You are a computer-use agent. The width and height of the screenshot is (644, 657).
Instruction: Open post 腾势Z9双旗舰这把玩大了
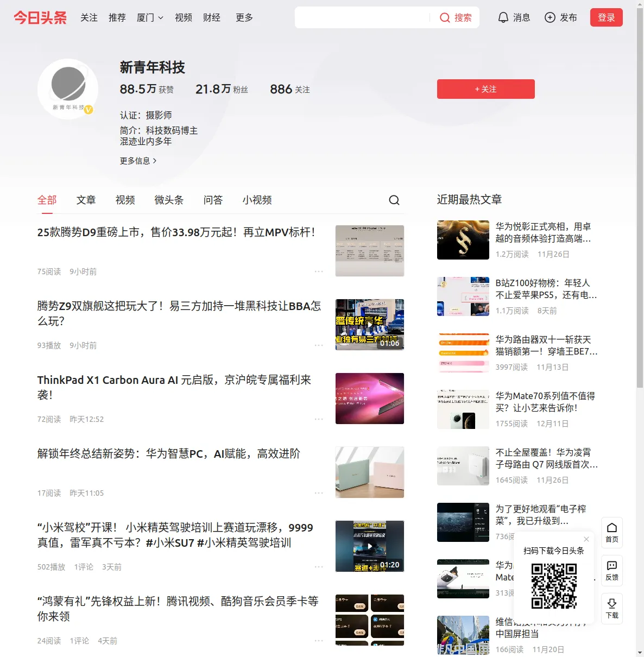179,314
